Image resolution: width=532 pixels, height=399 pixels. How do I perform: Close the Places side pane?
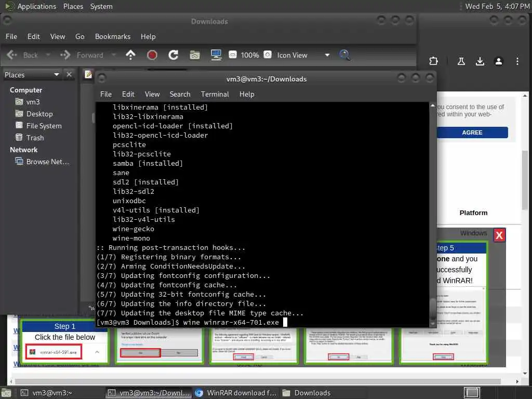[69, 75]
